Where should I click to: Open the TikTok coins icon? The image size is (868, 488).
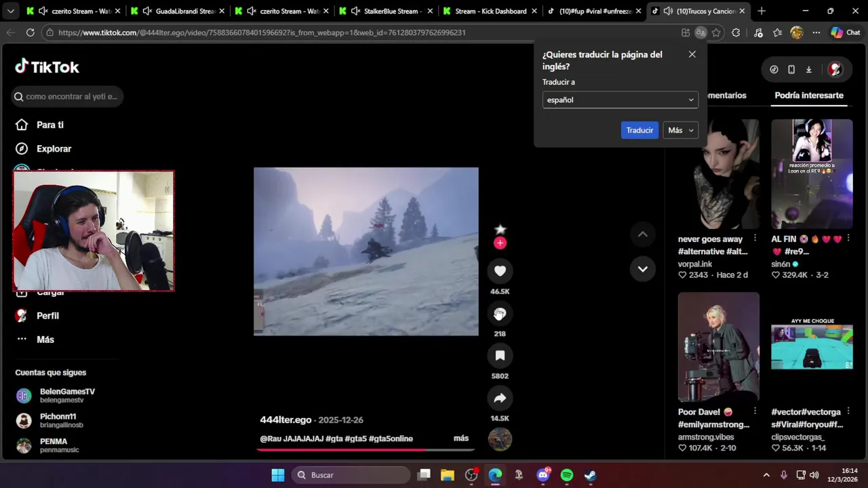point(774,69)
